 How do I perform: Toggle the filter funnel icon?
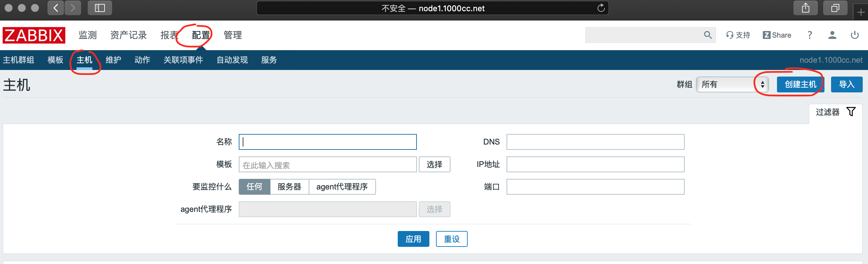[851, 112]
